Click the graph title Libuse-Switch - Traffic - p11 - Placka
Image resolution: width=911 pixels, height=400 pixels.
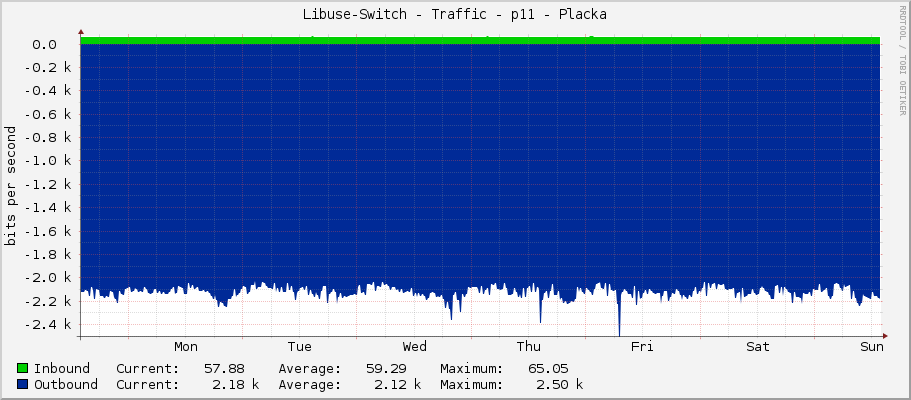(455, 15)
